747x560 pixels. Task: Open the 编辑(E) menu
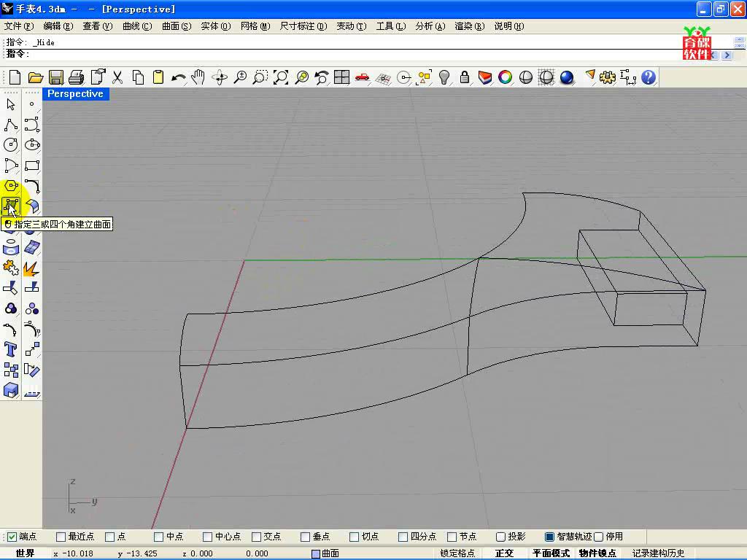58,26
